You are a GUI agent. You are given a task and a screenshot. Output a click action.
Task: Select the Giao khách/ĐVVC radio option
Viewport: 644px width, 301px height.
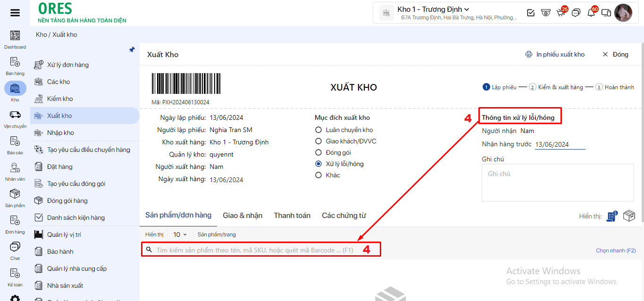click(318, 142)
